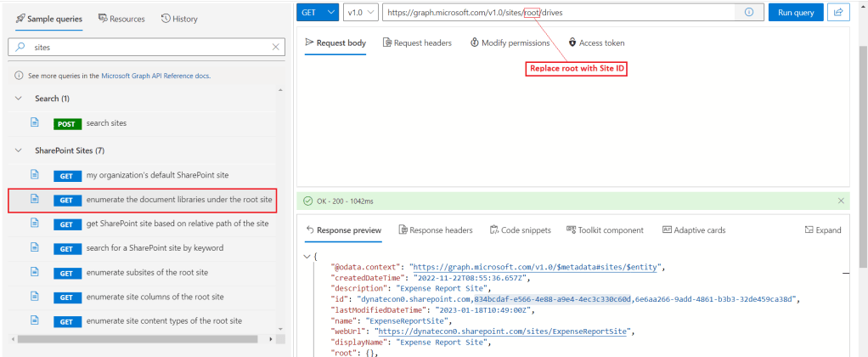Clear the sites search box with X
This screenshot has width=868, height=357.
[275, 48]
